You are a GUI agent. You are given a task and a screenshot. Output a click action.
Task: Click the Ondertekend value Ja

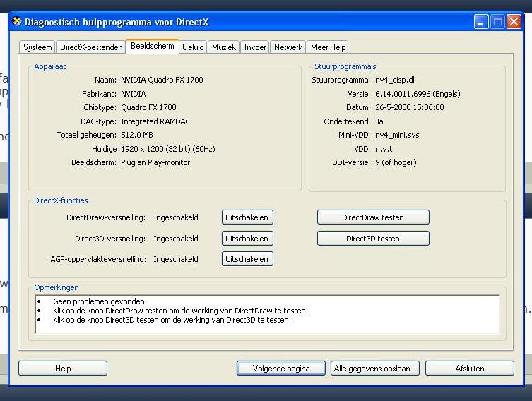pos(379,121)
